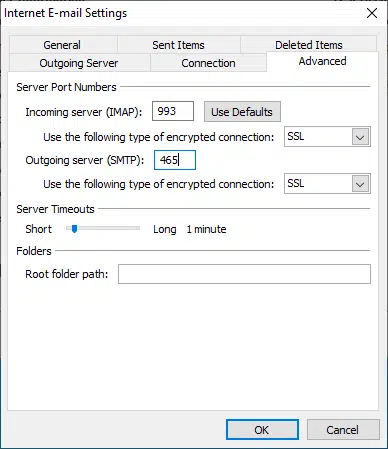Viewport: 388px width, 449px height.
Task: Click the Use Defaults button
Action: click(x=242, y=112)
